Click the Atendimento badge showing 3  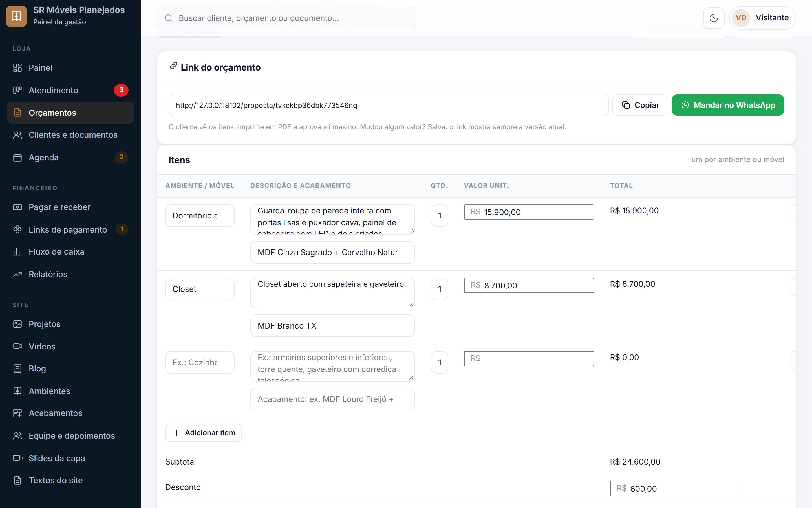[x=121, y=90]
